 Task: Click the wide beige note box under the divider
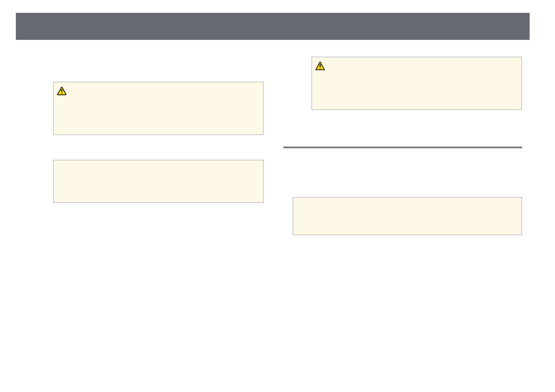pyautogui.click(x=407, y=216)
